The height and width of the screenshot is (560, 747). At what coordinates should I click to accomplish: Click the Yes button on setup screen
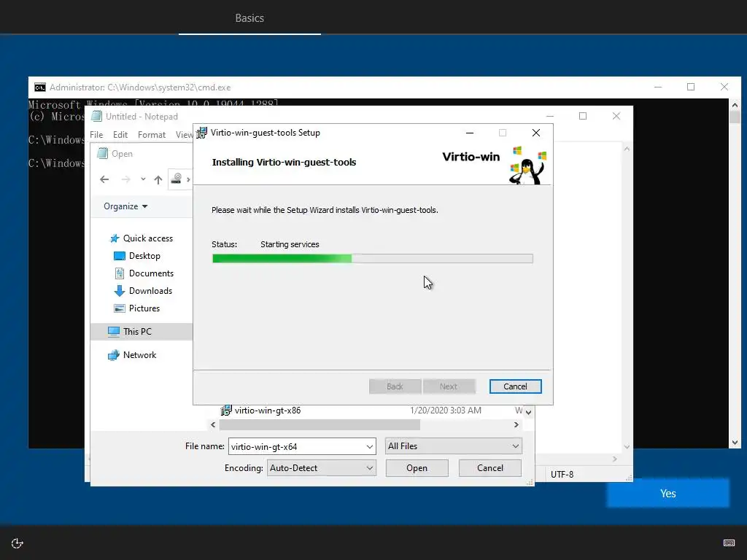tap(668, 494)
